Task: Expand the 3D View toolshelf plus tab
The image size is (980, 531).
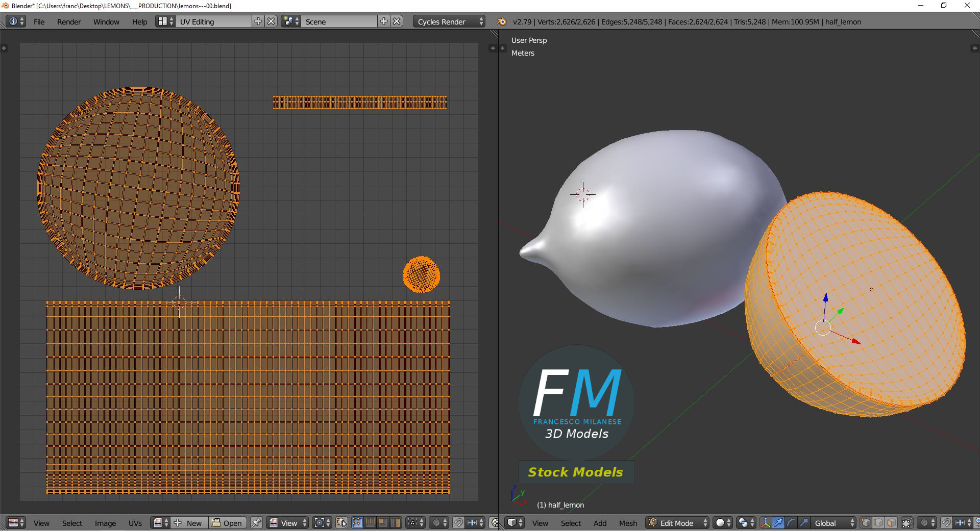Action: pyautogui.click(x=503, y=48)
